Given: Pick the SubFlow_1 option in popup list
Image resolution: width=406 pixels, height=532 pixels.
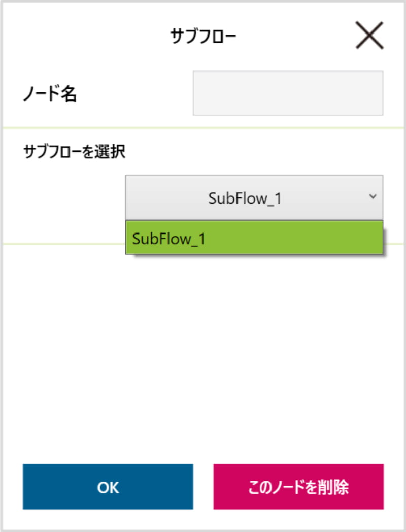Looking at the screenshot, I should [x=169, y=238].
